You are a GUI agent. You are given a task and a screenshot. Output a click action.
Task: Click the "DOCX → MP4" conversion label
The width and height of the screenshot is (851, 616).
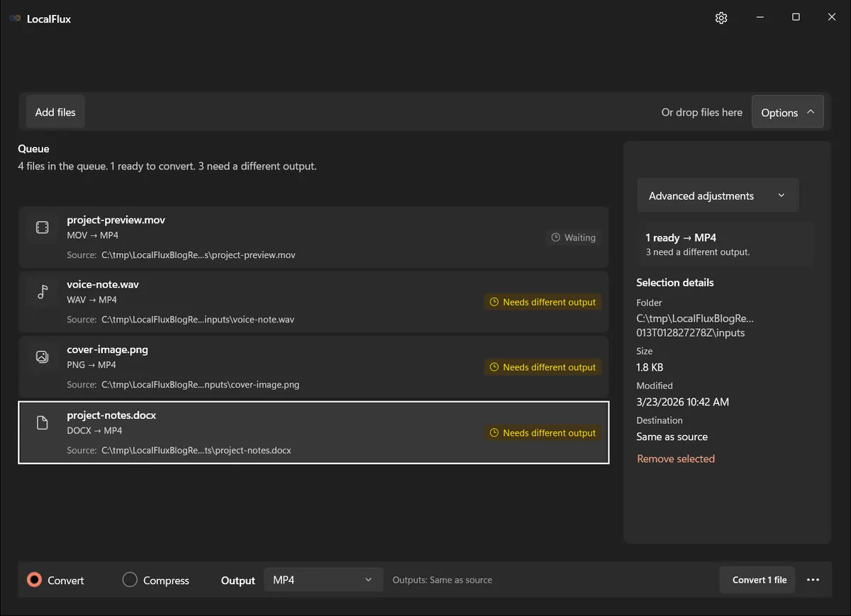(94, 430)
